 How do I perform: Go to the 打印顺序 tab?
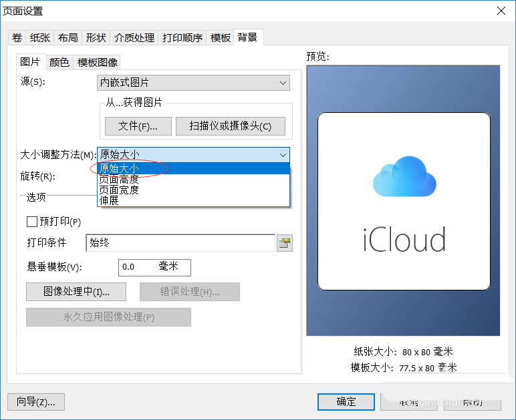click(182, 38)
